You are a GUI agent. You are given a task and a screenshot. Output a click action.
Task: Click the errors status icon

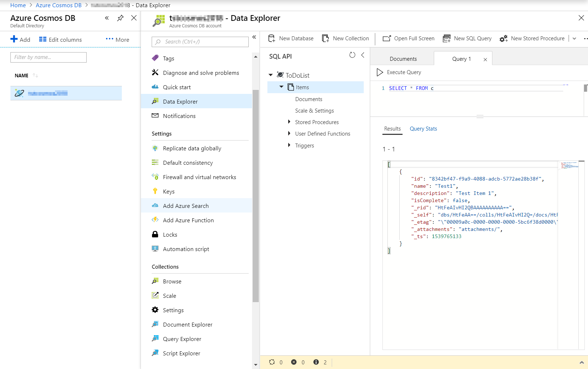[294, 362]
